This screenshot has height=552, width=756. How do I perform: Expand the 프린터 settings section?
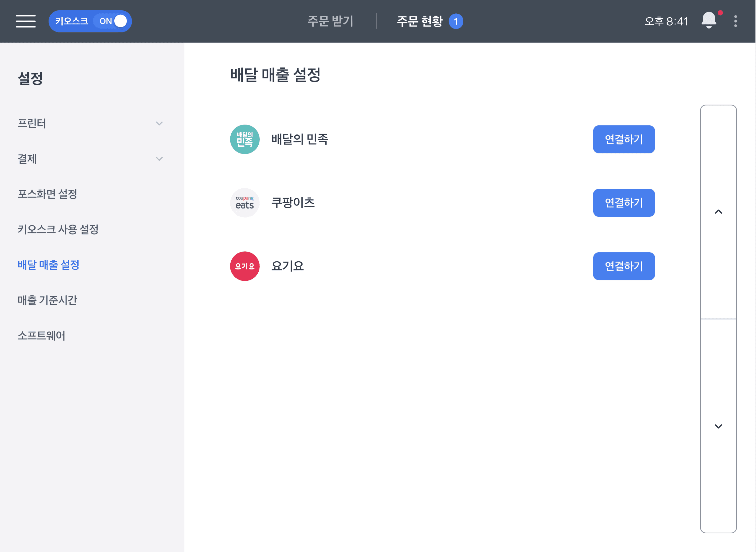[x=90, y=123]
